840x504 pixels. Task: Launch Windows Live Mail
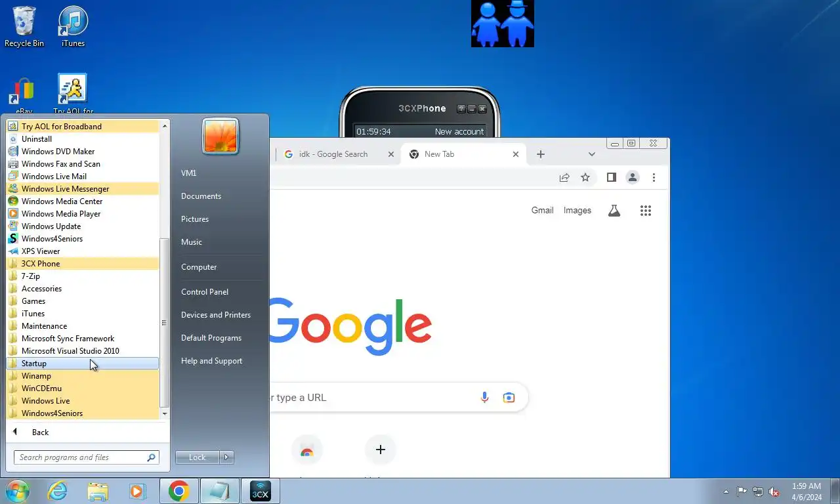[x=83, y=176]
